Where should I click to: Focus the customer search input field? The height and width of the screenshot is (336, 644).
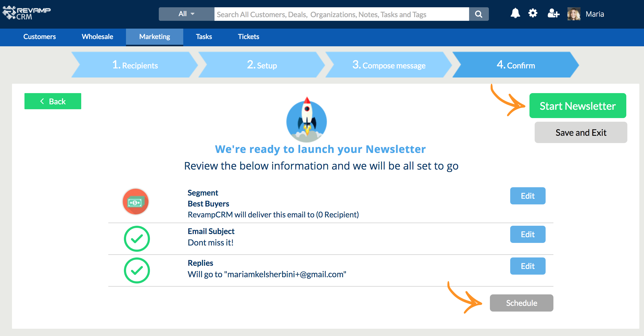pos(342,14)
